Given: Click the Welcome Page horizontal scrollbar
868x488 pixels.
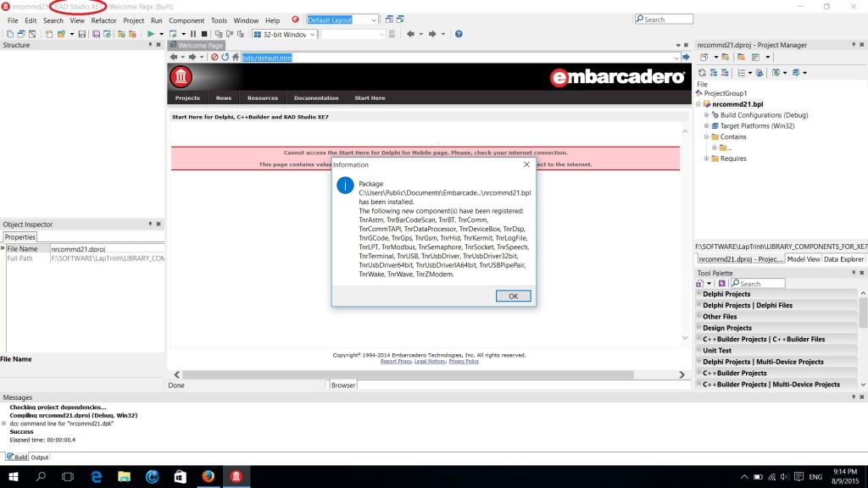Looking at the screenshot, I should pyautogui.click(x=408, y=374).
